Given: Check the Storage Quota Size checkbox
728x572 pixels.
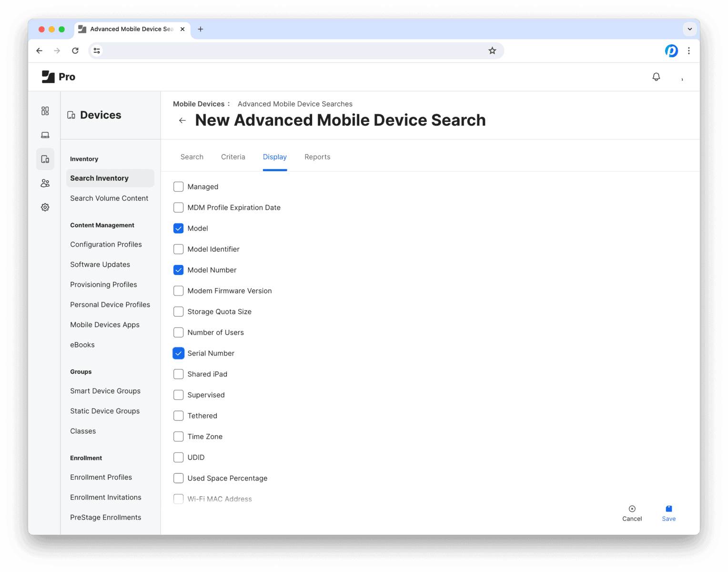Looking at the screenshot, I should pyautogui.click(x=179, y=312).
